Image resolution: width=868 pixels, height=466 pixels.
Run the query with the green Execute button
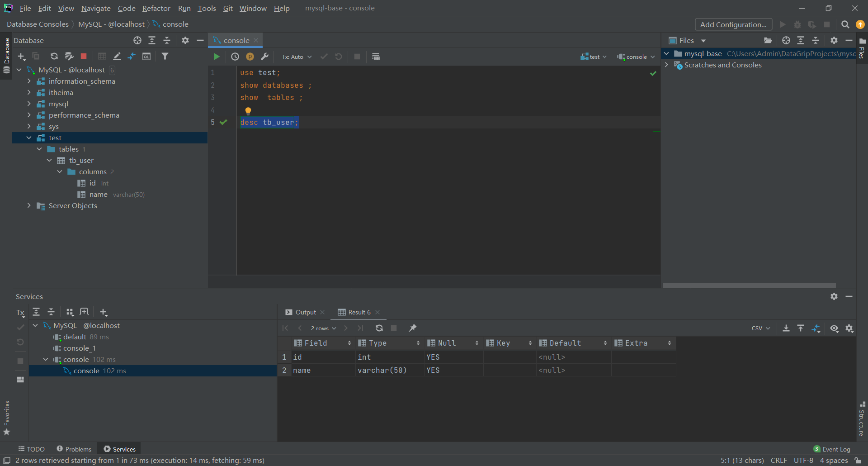point(217,57)
